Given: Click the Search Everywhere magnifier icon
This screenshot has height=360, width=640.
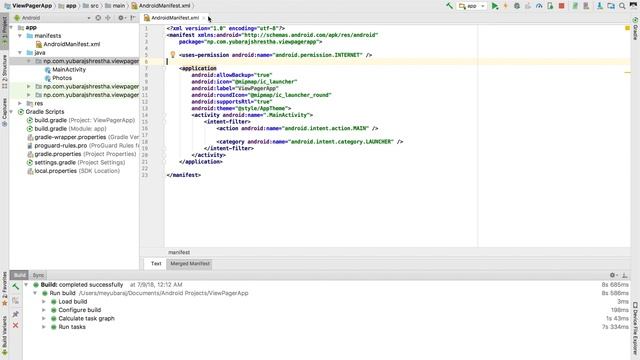Looking at the screenshot, I should 622,6.
